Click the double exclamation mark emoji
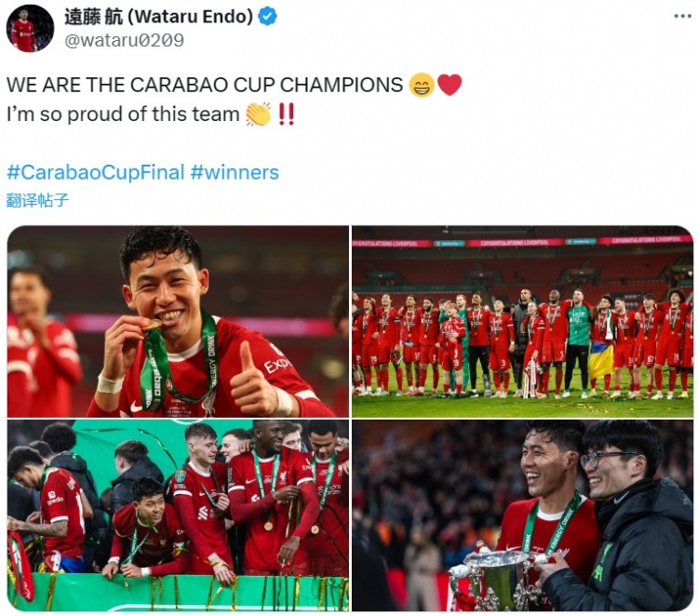Image resolution: width=698 pixels, height=616 pixels. pos(286,114)
